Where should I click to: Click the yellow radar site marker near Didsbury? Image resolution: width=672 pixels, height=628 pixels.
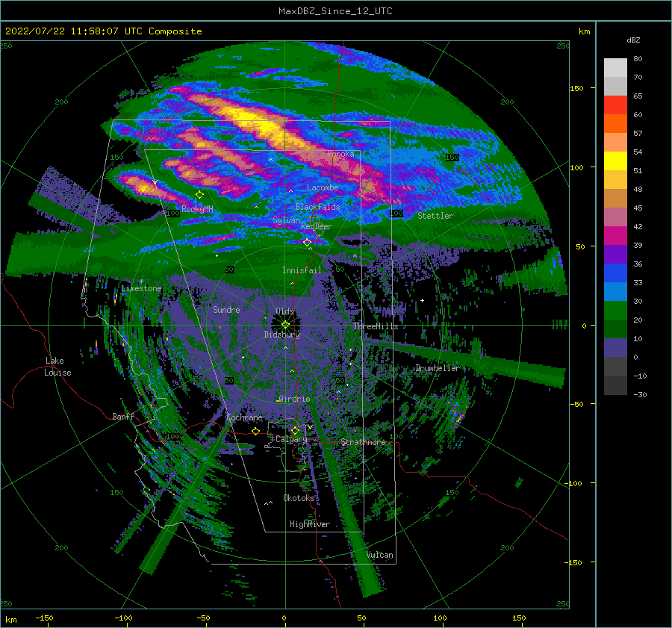[x=285, y=325]
